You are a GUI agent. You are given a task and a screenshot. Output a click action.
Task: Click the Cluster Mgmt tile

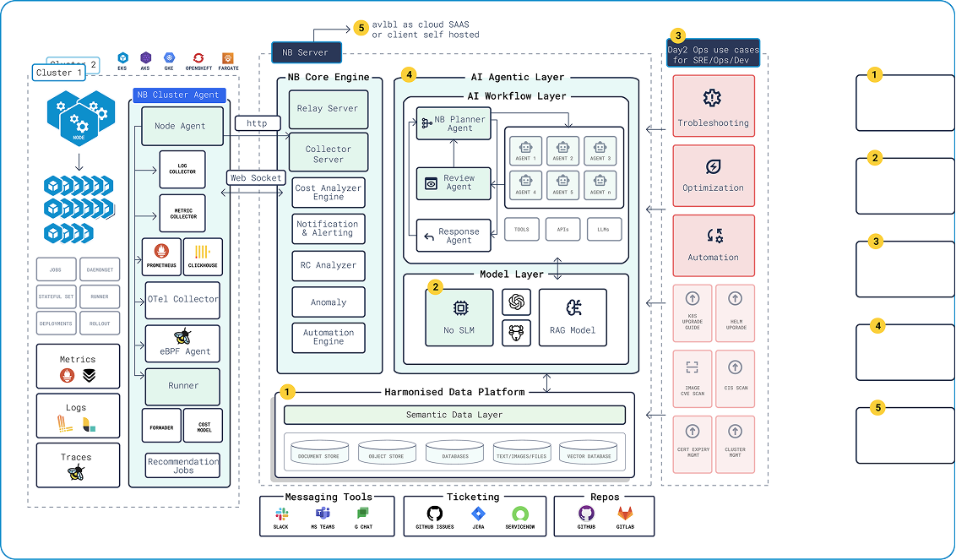tap(735, 444)
